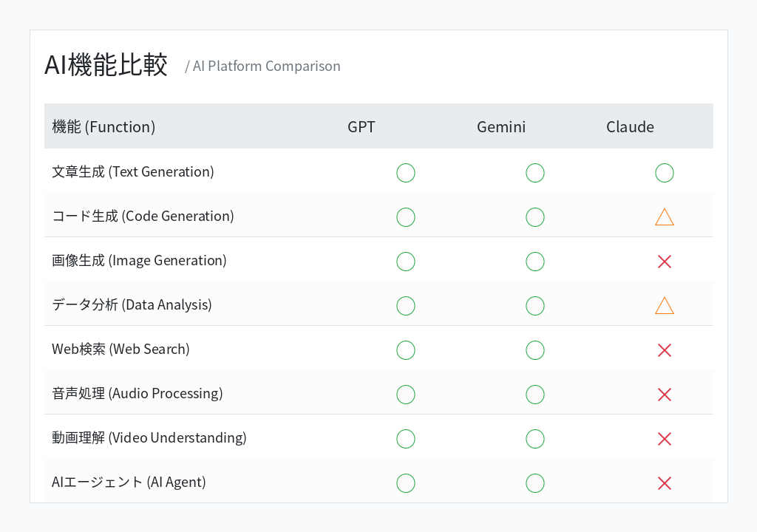Screen dimensions: 757x532
Task: Click the Gemini circle for Text Generation
Action: [535, 173]
